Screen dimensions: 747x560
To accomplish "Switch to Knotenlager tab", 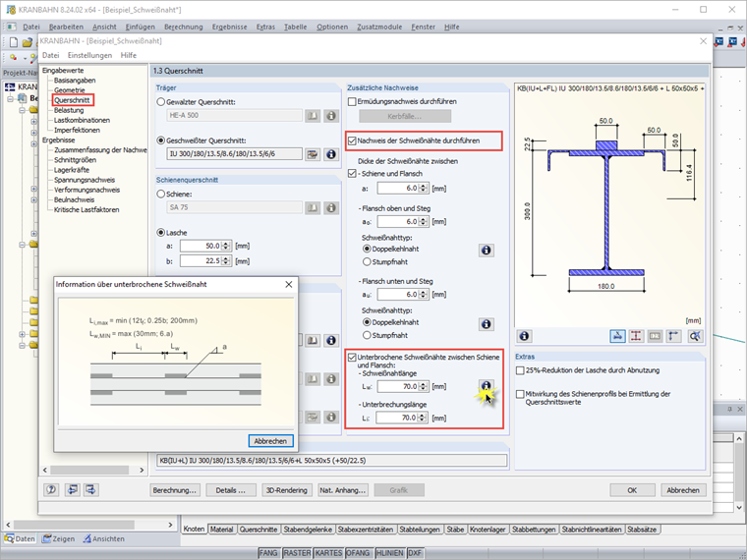I will (x=488, y=529).
